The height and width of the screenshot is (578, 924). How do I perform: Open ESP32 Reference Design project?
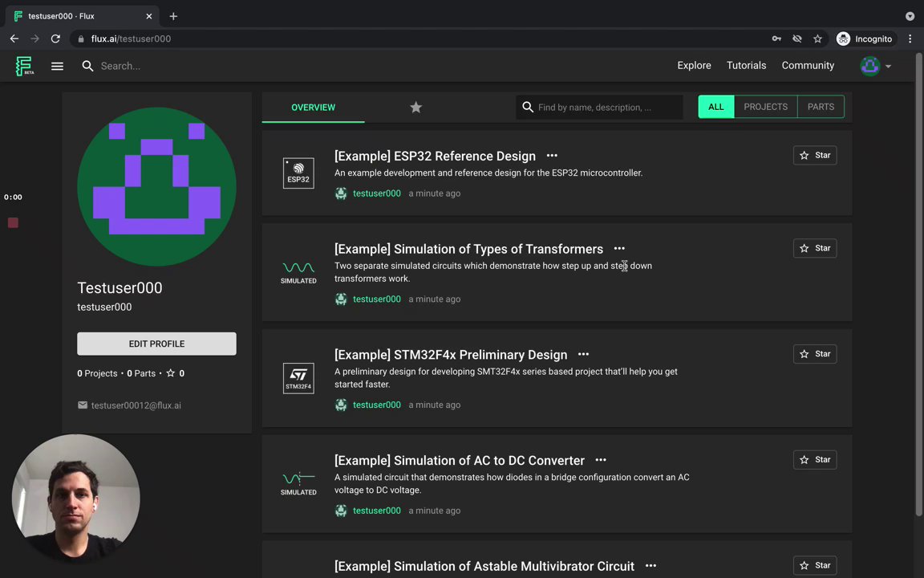coord(435,156)
